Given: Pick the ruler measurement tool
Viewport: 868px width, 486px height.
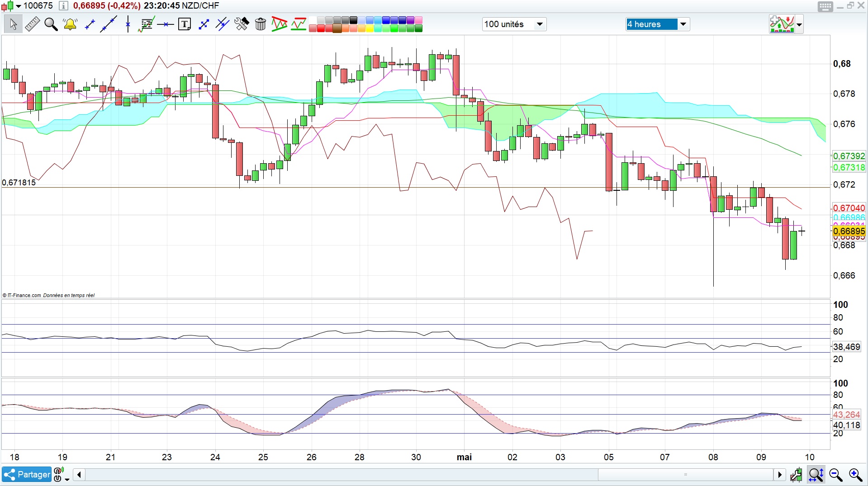Looking at the screenshot, I should pyautogui.click(x=32, y=24).
